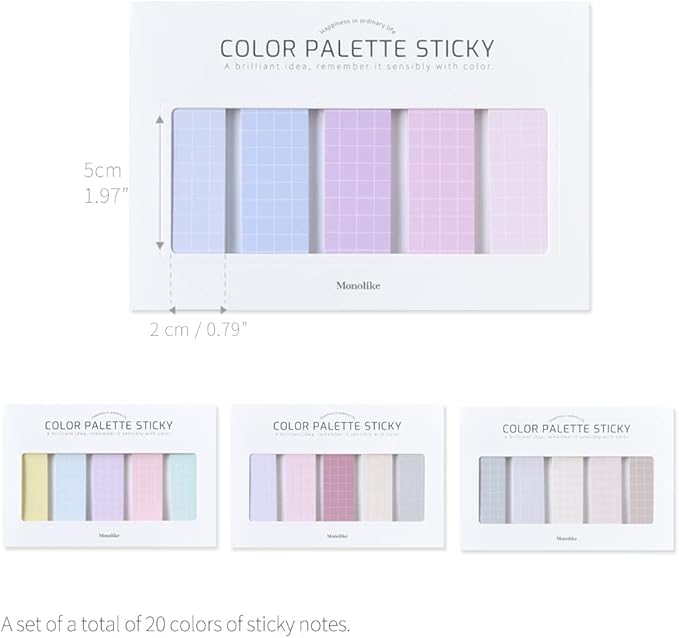Select the periwinkle blue note second from left in large pack
Image resolution: width=679 pixels, height=638 pixels.
[275, 180]
